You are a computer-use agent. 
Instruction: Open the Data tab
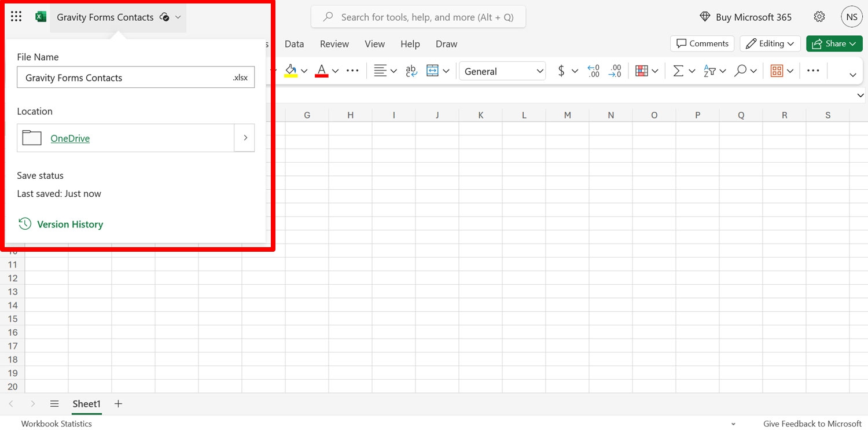coord(294,44)
